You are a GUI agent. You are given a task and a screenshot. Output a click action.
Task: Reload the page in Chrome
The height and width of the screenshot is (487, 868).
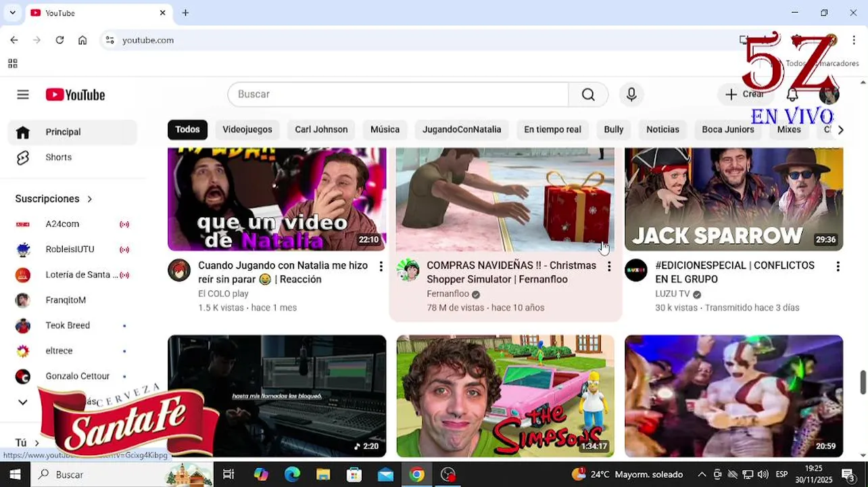[59, 40]
